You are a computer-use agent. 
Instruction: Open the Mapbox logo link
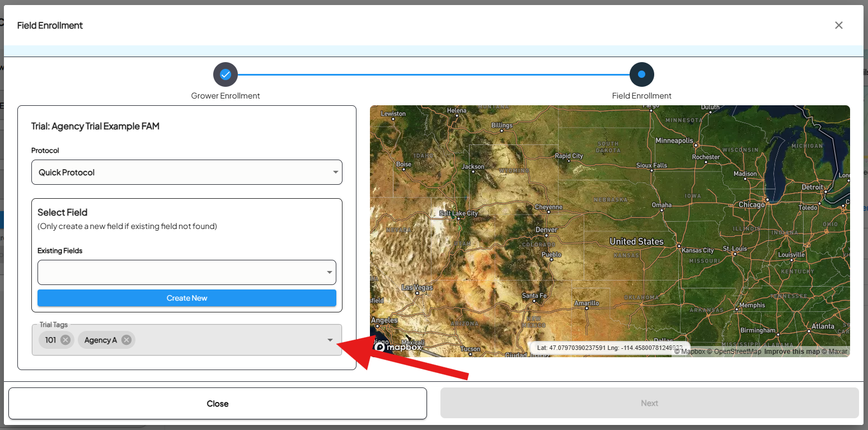point(398,347)
